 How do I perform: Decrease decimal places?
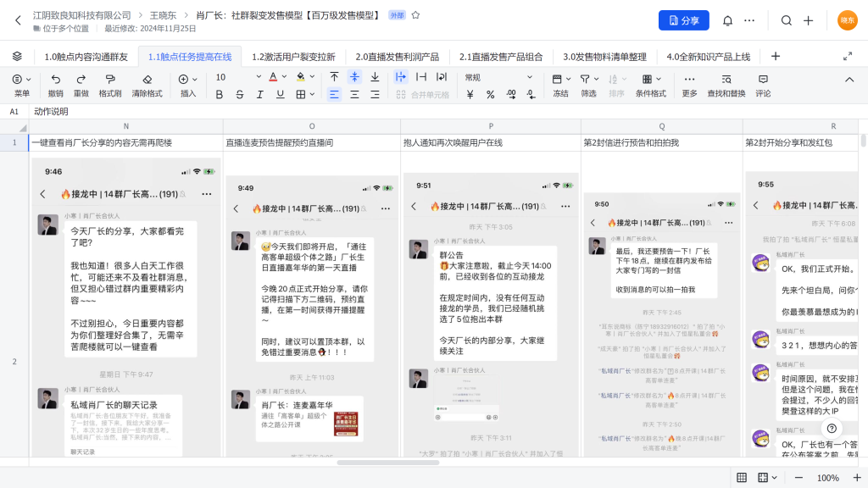click(531, 95)
